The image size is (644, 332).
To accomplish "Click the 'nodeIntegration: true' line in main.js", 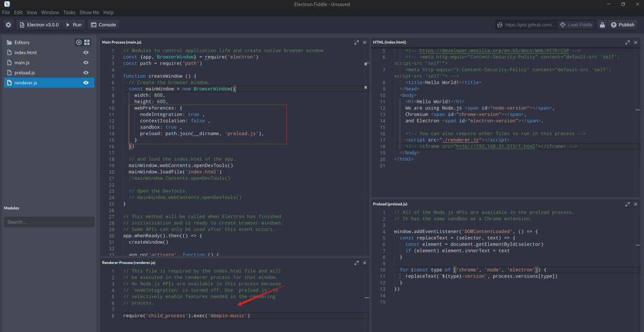I will coord(172,115).
